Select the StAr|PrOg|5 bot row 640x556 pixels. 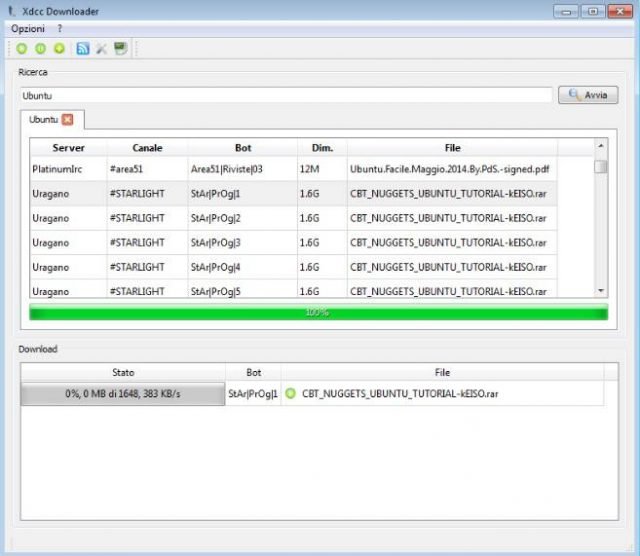(x=243, y=289)
